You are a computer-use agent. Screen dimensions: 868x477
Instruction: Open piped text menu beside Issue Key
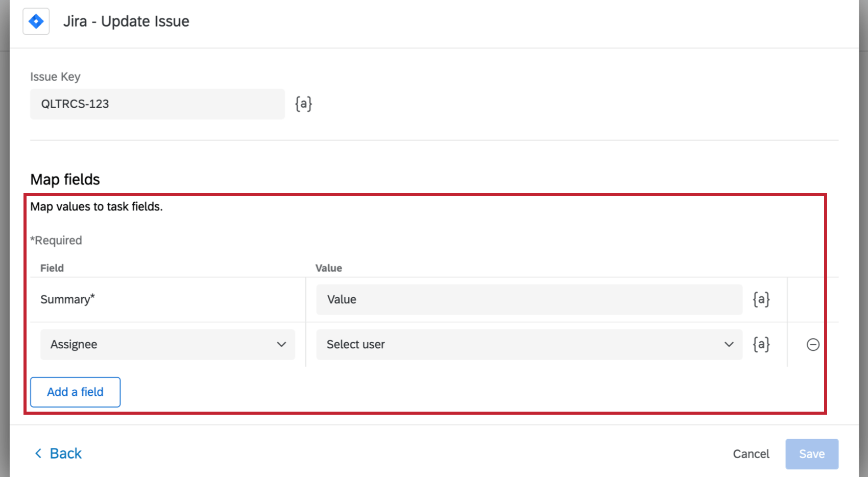(303, 103)
